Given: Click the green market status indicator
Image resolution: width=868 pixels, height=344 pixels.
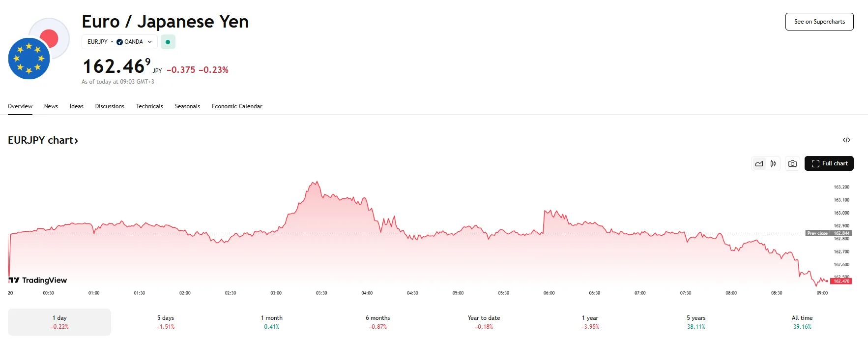Looking at the screenshot, I should [168, 42].
